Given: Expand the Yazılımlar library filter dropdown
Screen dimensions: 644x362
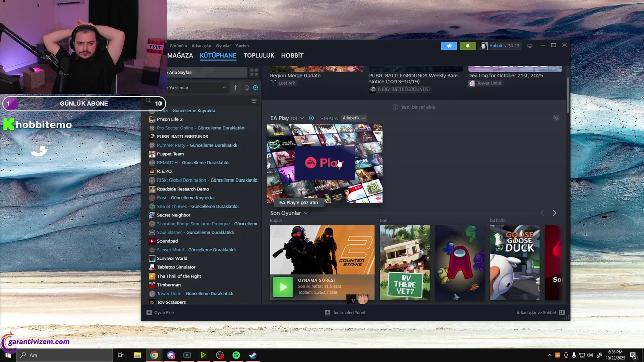Looking at the screenshot, I should coord(197,88).
